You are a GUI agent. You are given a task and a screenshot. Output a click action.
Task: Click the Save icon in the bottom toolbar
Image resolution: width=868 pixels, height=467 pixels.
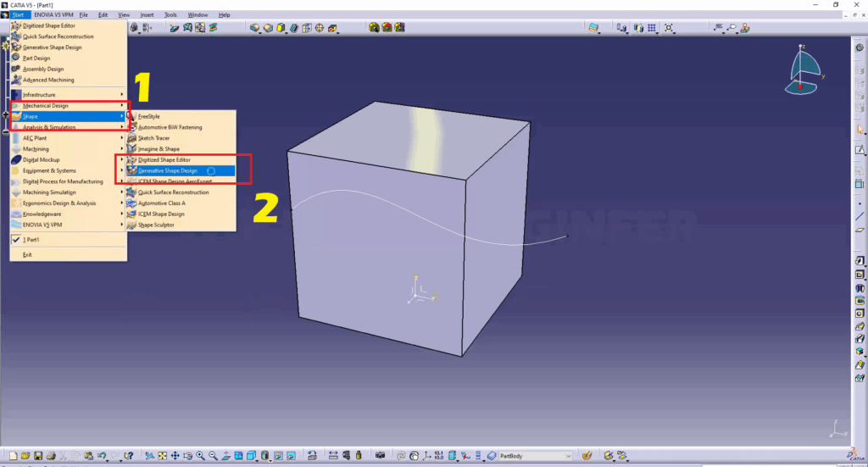(x=38, y=456)
